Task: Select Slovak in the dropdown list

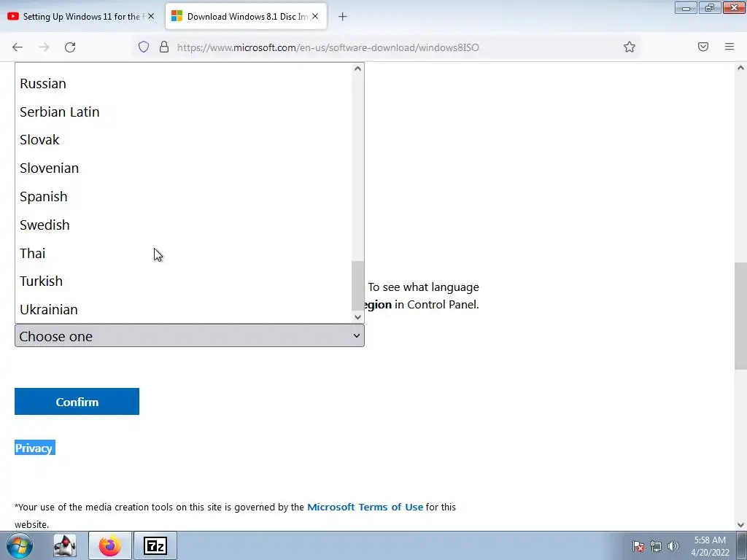Action: [x=183, y=140]
